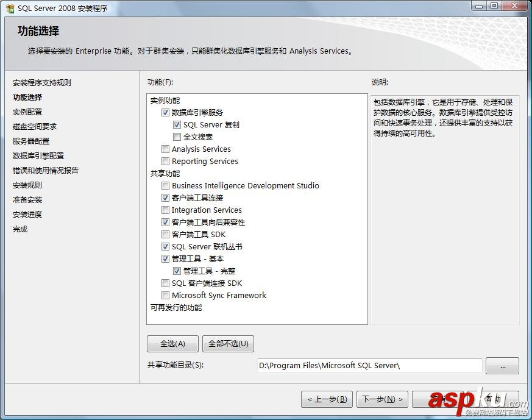
Task: Check the Microsoft Sync Framework checkbox
Action: click(165, 296)
